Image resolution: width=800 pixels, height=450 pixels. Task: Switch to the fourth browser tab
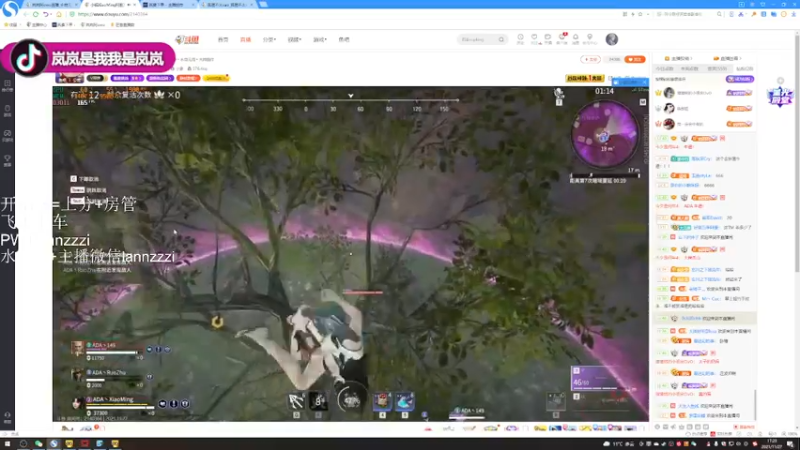(x=227, y=5)
